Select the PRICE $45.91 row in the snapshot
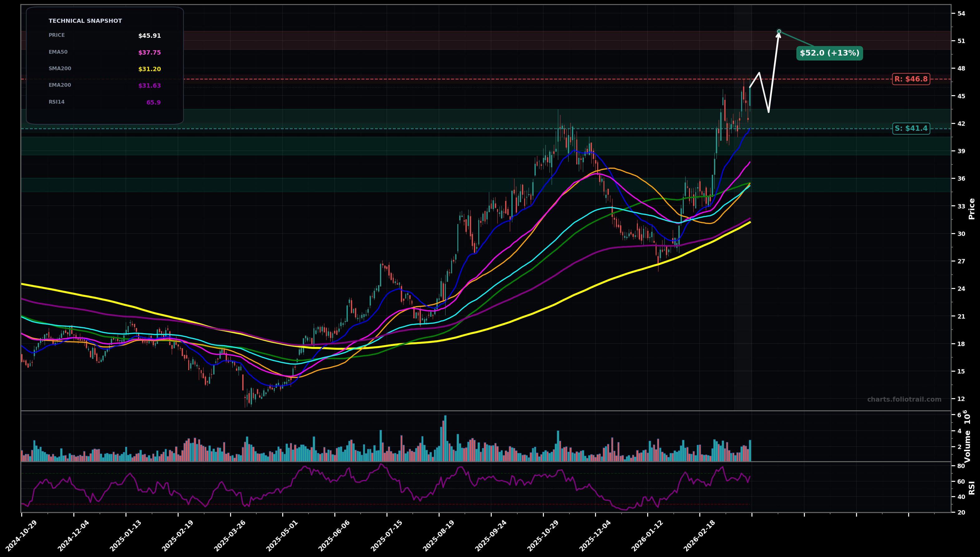The width and height of the screenshot is (980, 557). click(x=103, y=35)
